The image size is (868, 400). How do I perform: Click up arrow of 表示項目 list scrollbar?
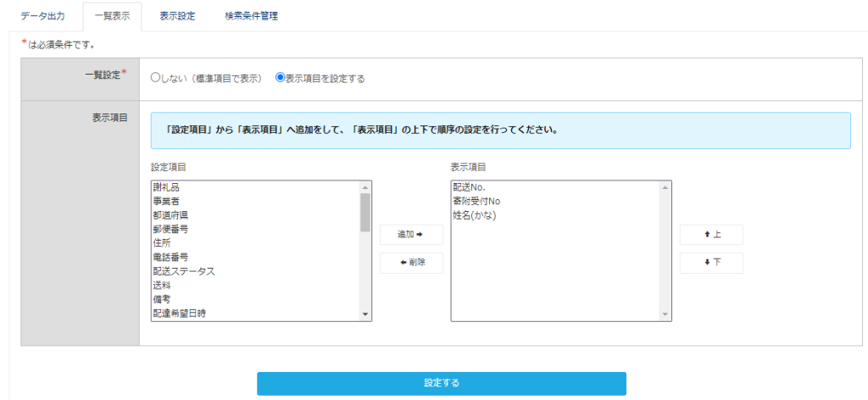(665, 187)
